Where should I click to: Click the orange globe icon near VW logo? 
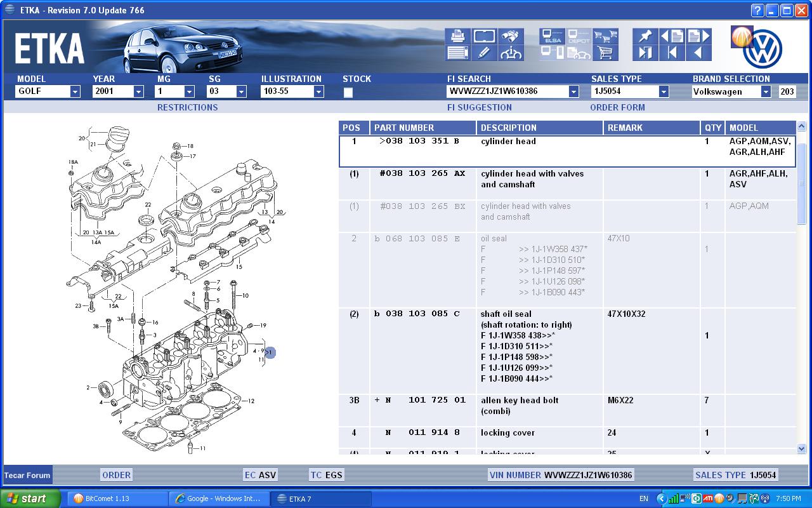742,37
